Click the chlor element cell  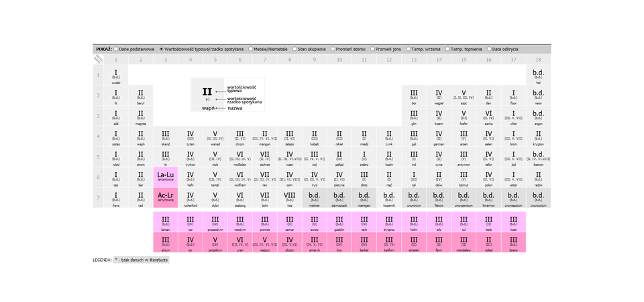513,116
